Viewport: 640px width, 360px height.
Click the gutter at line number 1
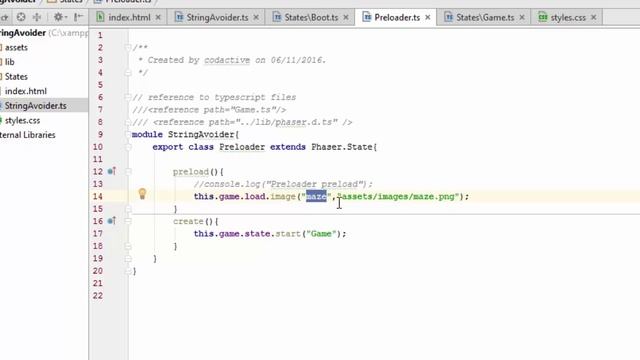click(100, 36)
